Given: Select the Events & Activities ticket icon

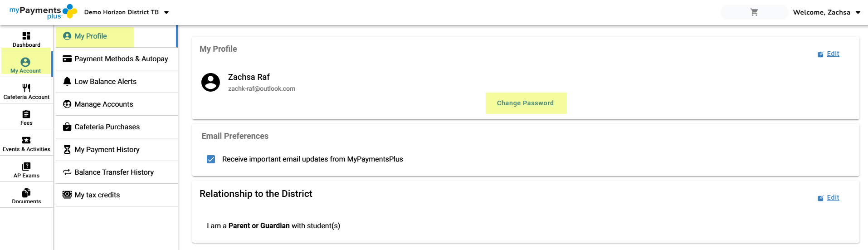Looking at the screenshot, I should [26, 140].
